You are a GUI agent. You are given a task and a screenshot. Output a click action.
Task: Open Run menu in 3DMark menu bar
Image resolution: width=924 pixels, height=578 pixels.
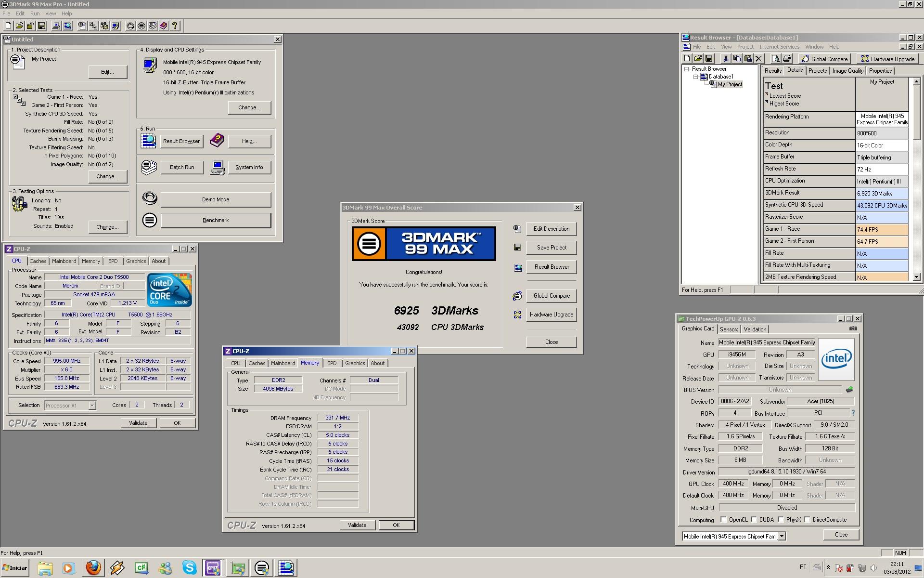pos(35,13)
